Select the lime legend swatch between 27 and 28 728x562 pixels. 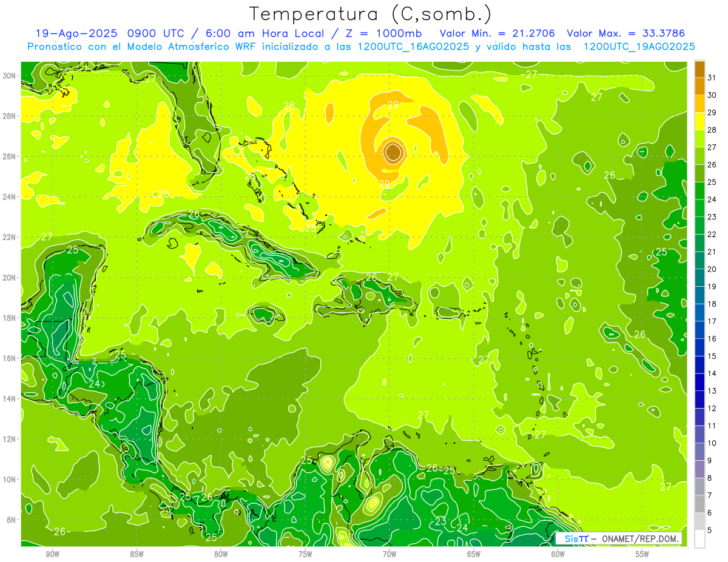[x=699, y=139]
